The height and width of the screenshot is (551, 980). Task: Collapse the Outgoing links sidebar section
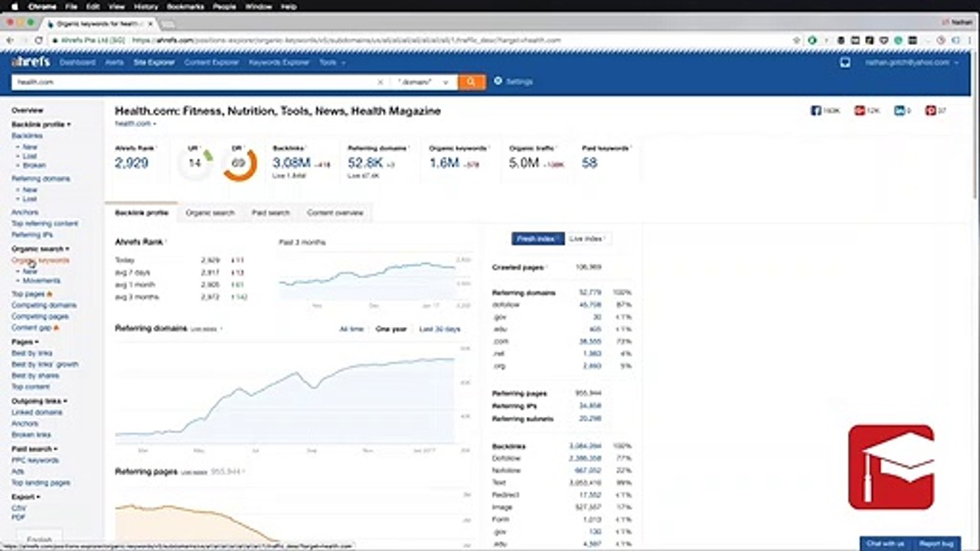pyautogui.click(x=39, y=401)
